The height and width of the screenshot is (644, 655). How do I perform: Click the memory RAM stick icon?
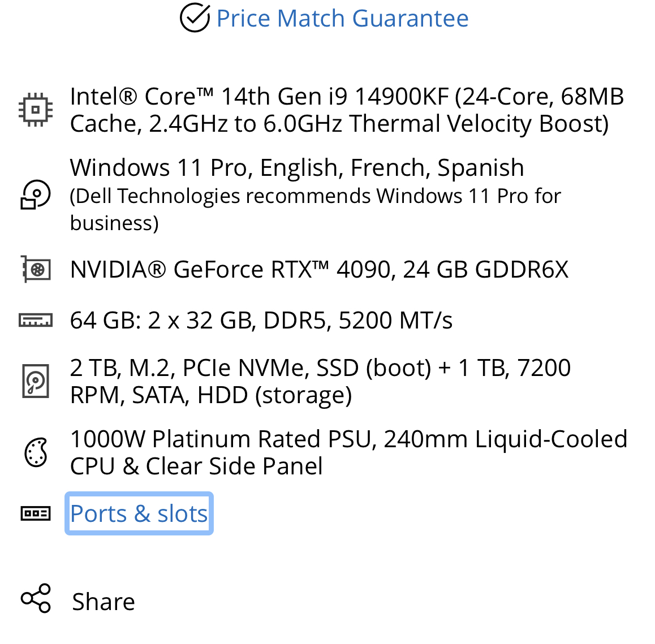click(36, 321)
